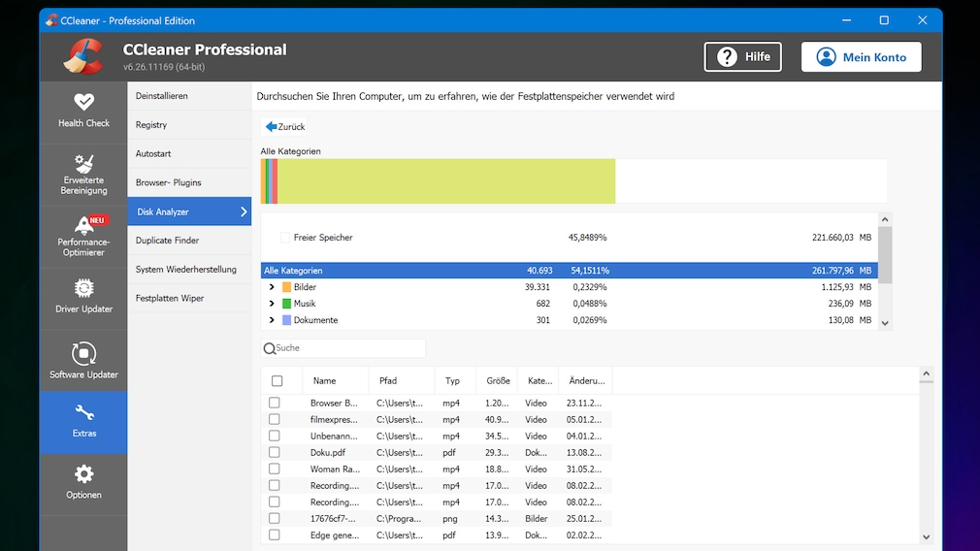Check the Unbenann... file checkbox
The image size is (980, 551).
coord(274,437)
